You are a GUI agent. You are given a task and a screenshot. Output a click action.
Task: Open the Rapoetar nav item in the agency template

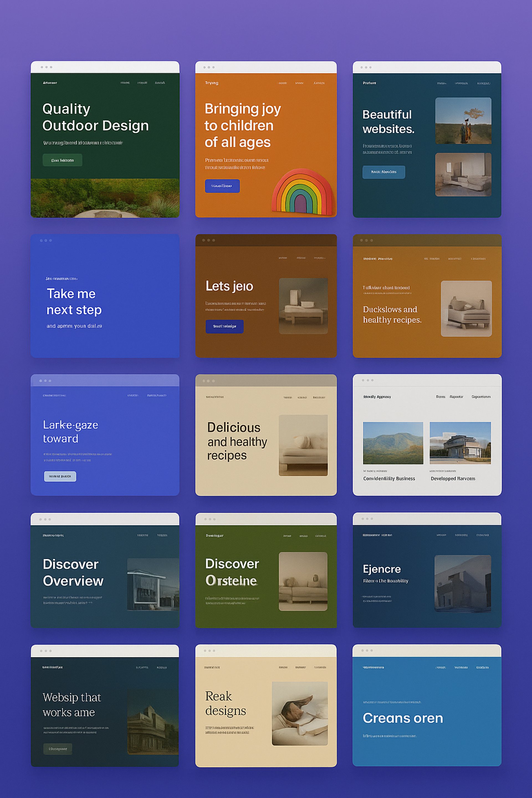click(456, 397)
